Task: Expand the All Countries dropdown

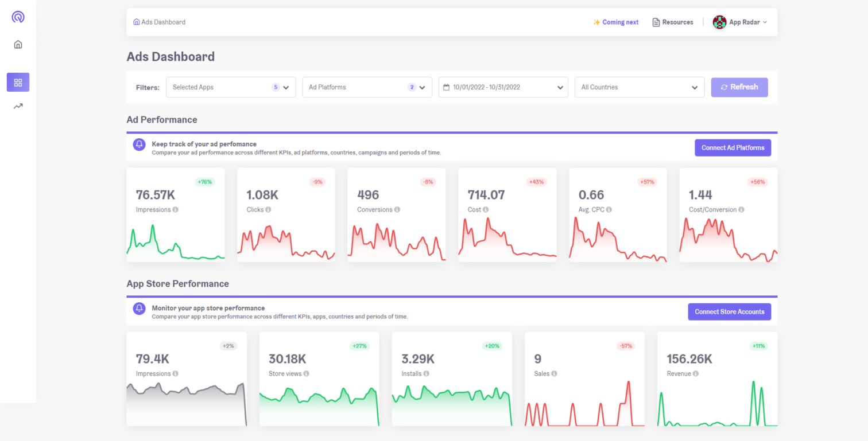Action: (x=639, y=88)
